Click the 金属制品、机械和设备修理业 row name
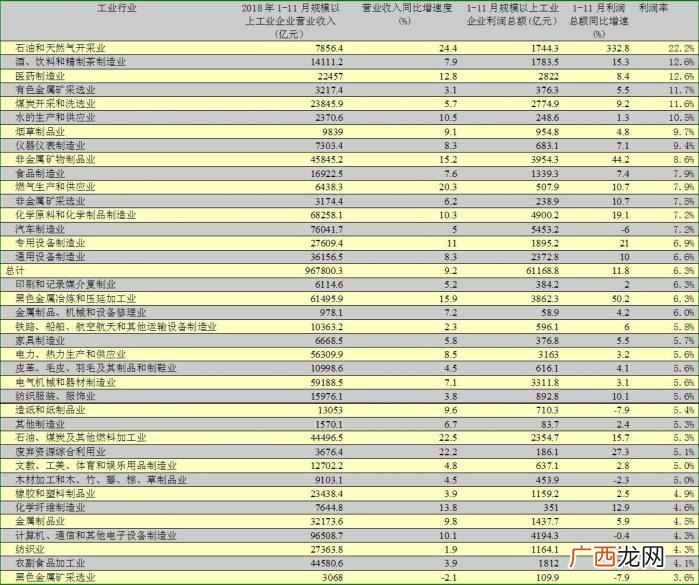699x585 pixels. 81,313
